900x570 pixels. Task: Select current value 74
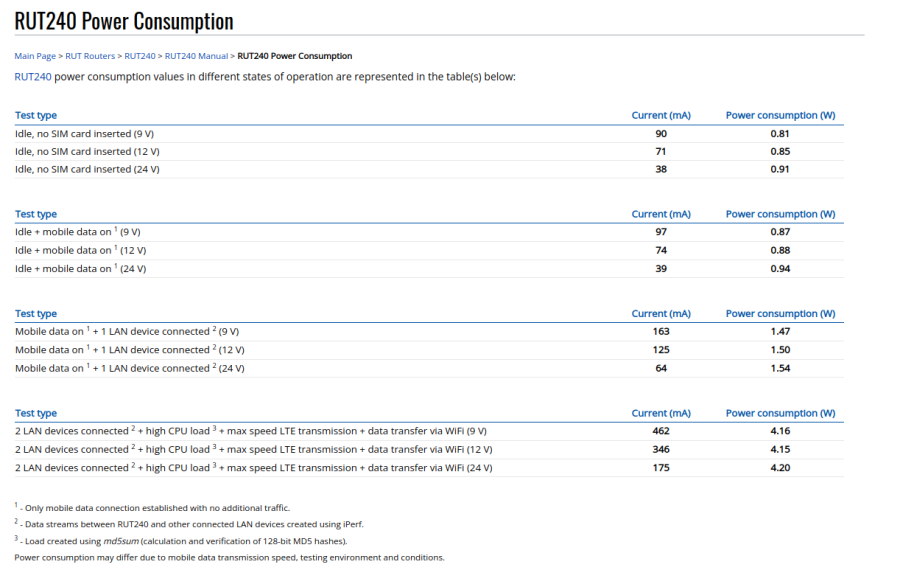661,250
